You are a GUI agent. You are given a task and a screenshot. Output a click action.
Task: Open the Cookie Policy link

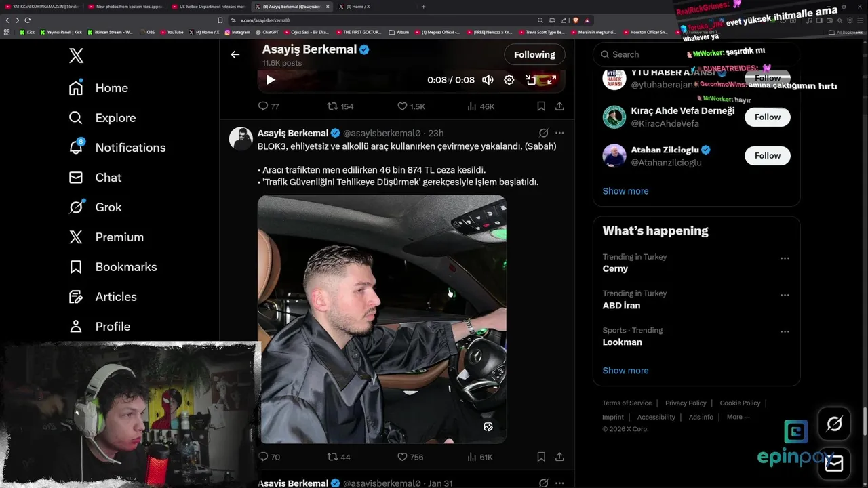[740, 403]
